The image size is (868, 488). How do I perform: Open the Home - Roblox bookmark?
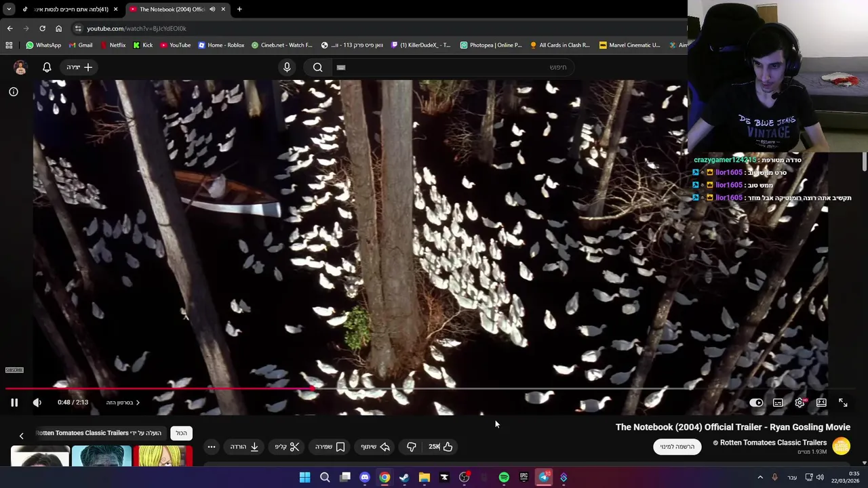221,45
